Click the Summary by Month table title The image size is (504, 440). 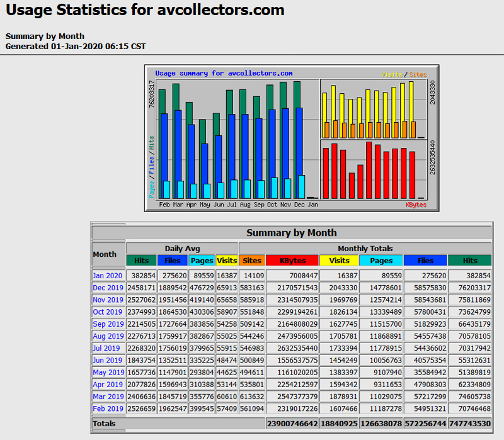[x=292, y=232]
